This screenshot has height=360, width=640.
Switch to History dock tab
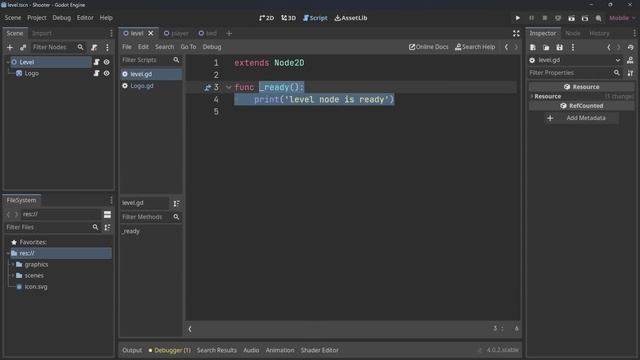[x=599, y=33]
